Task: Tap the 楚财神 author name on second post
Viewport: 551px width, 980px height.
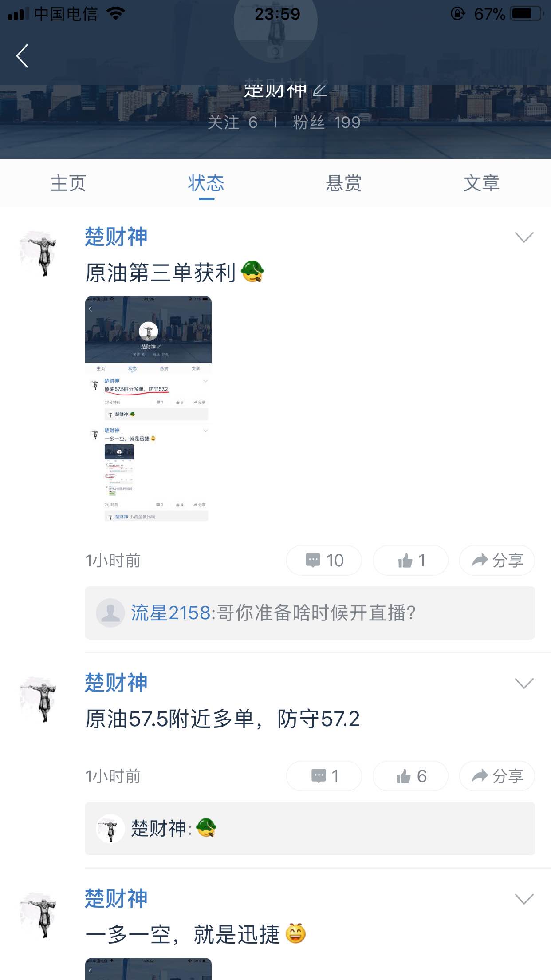Action: [x=116, y=683]
